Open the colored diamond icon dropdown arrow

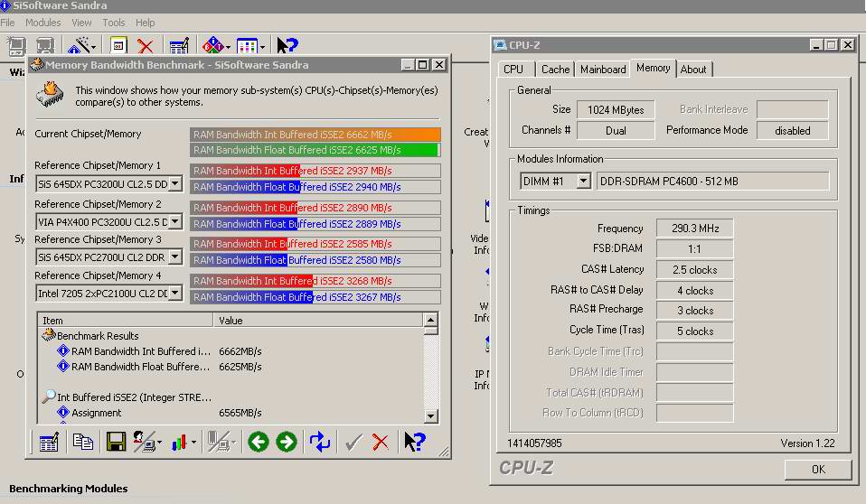[228, 48]
